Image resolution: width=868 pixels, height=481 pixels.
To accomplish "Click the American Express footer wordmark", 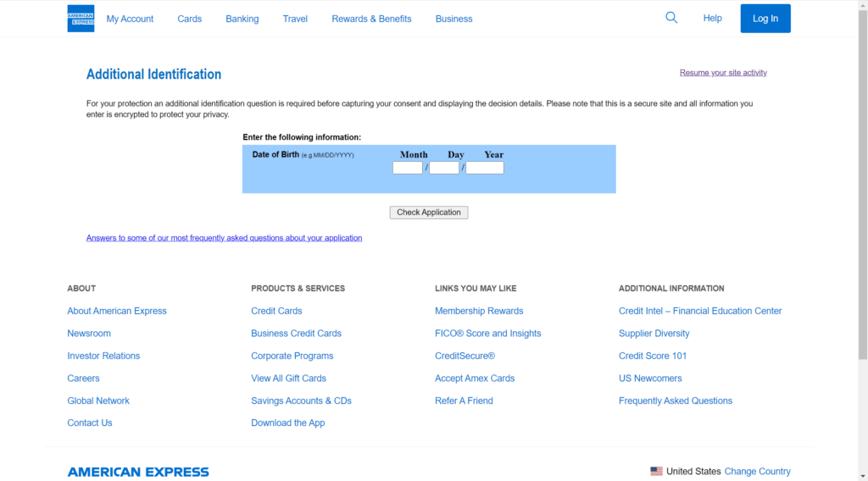I will [x=138, y=472].
